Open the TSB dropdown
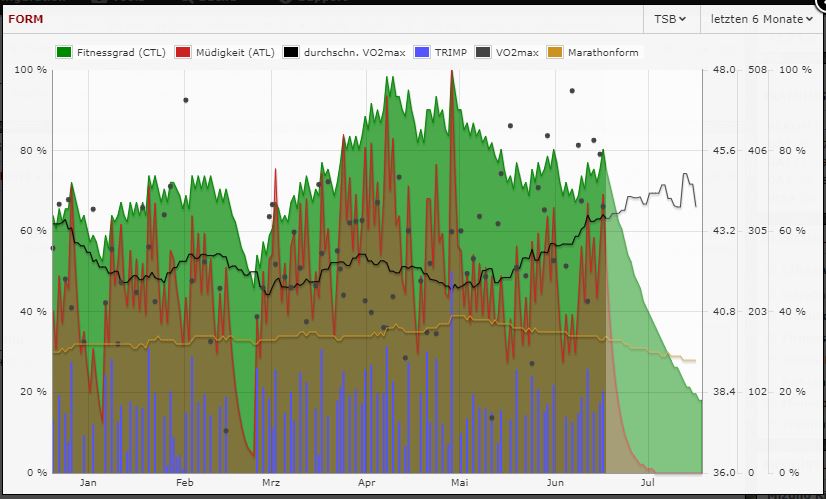 tap(669, 19)
